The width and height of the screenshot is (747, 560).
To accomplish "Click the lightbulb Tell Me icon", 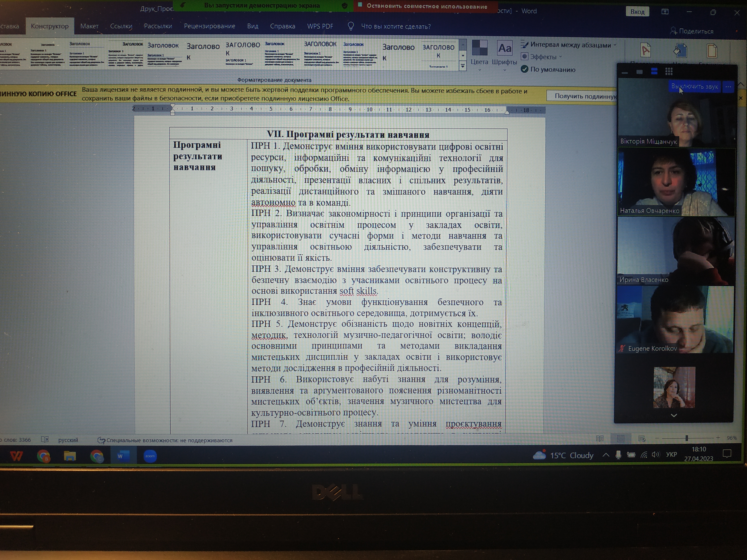I will coord(351,26).
